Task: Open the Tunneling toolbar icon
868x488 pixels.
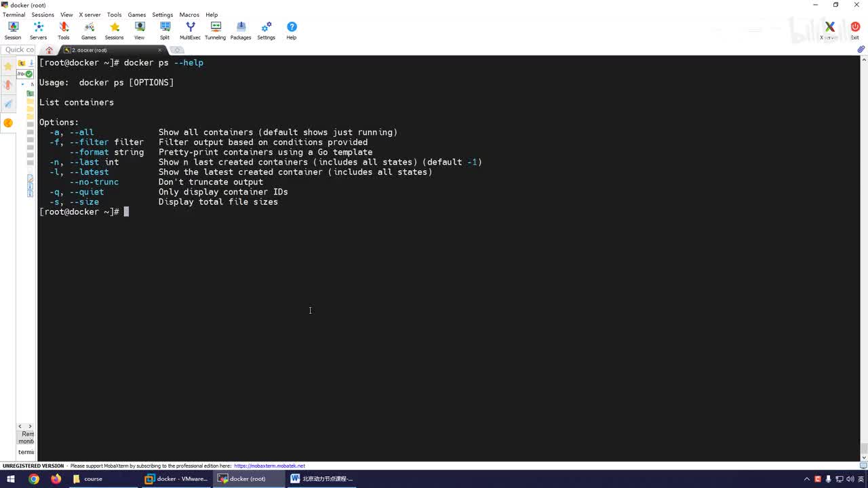Action: [216, 30]
